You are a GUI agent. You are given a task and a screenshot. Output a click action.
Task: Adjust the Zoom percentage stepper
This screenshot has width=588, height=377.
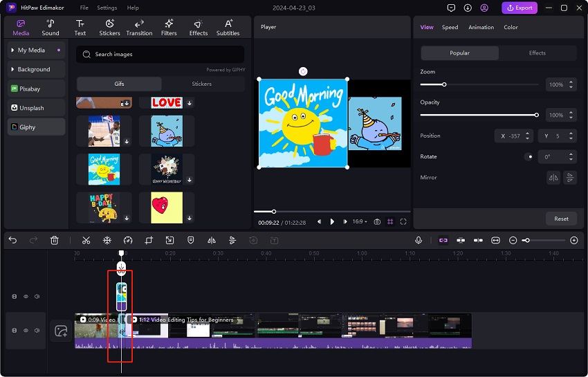coord(571,85)
